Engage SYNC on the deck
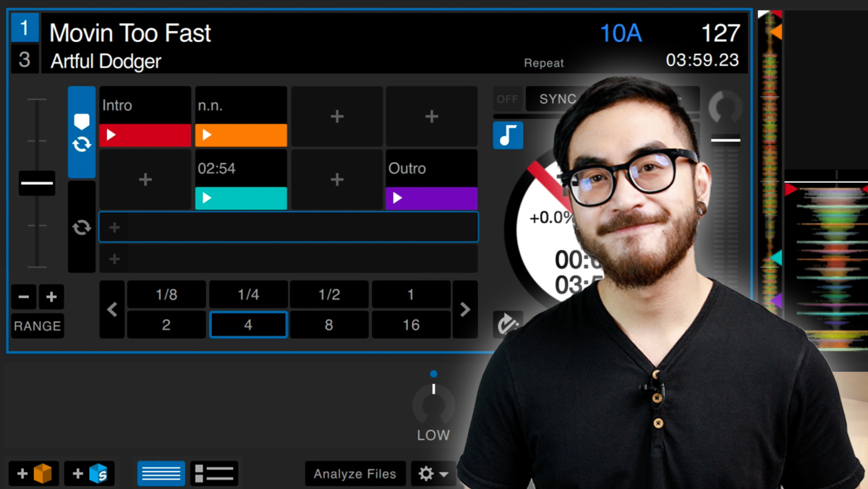The image size is (868, 489). (557, 99)
